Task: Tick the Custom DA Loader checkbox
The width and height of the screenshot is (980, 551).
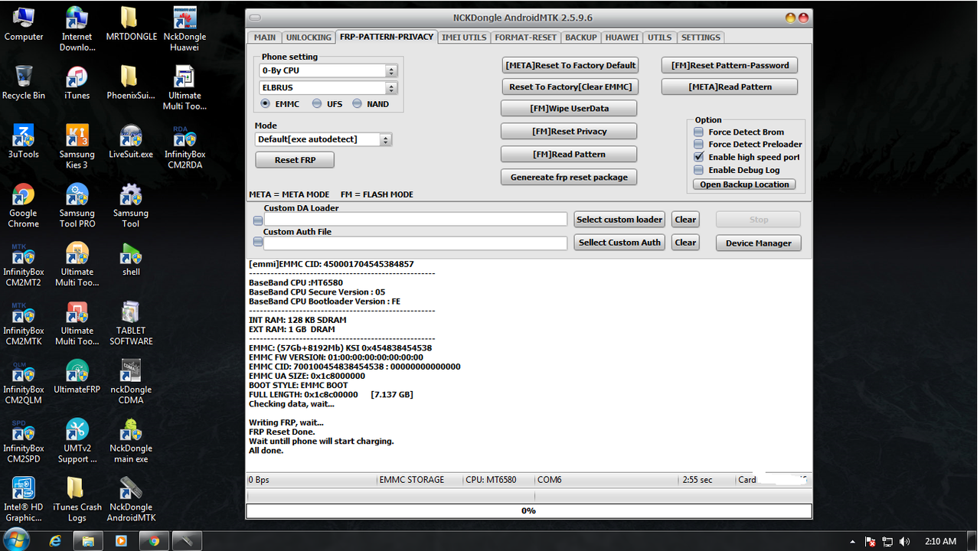Action: pyautogui.click(x=258, y=220)
